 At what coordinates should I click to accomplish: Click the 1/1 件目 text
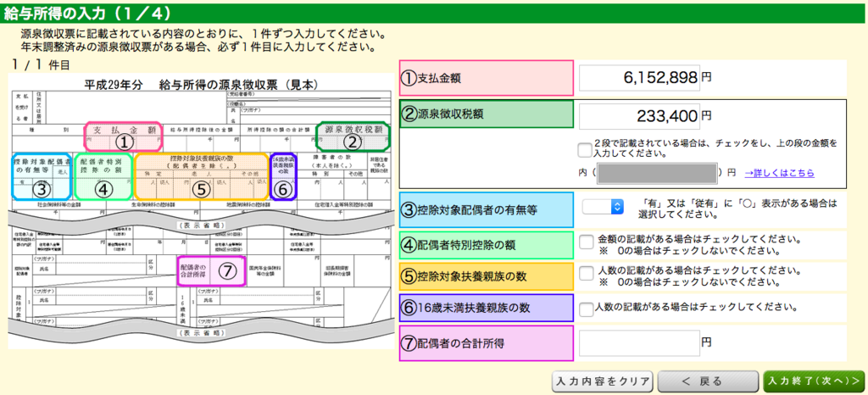[41, 64]
